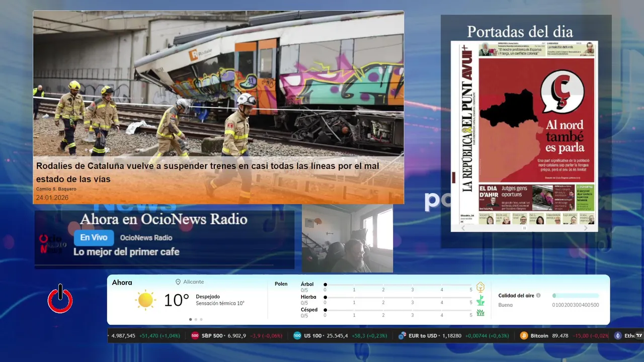This screenshot has height=362, width=644.
Task: Open the El Punt Avui newspaper cover
Action: (524, 132)
